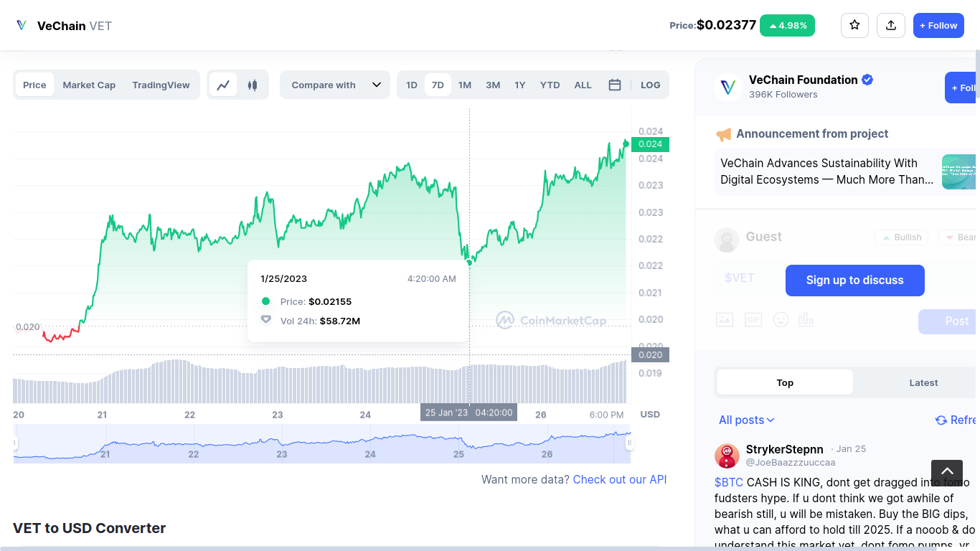Click the Post button in composer
The width and height of the screenshot is (980, 551).
coord(949,321)
